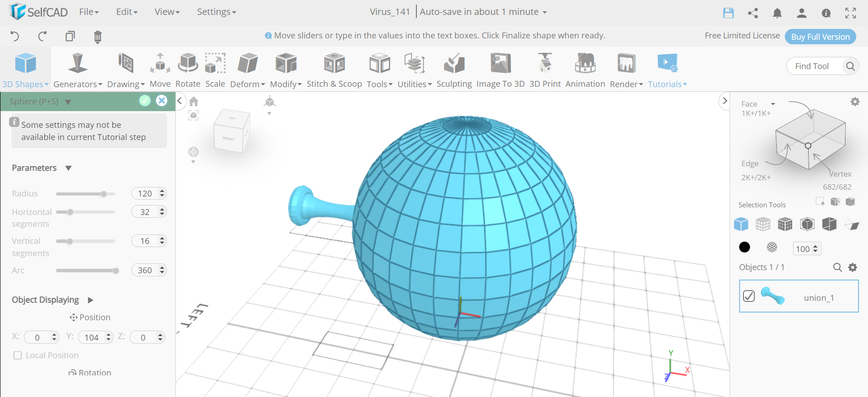868x397 pixels.
Task: Select the split cube selection mode
Action: tap(830, 224)
